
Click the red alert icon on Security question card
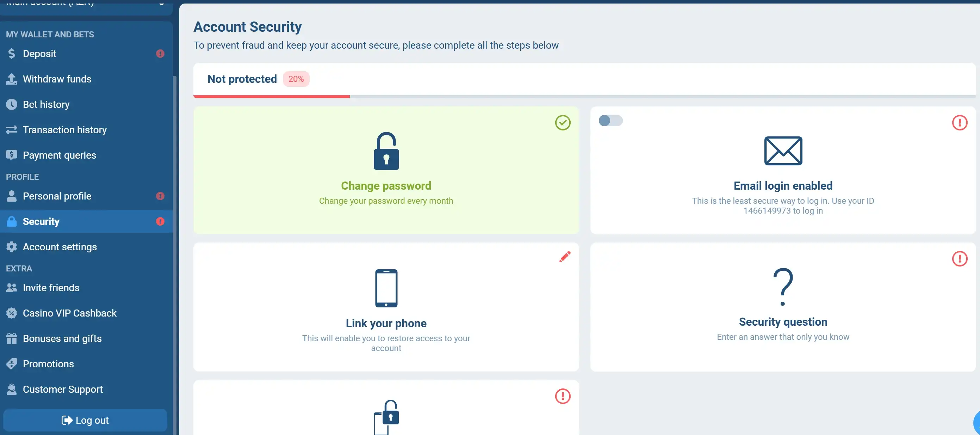[x=960, y=259]
